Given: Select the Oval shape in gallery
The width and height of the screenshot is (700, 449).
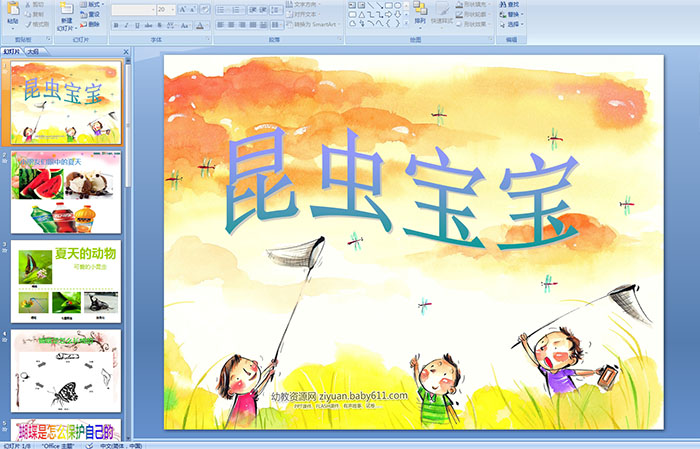Looking at the screenshot, I should coord(397,5).
